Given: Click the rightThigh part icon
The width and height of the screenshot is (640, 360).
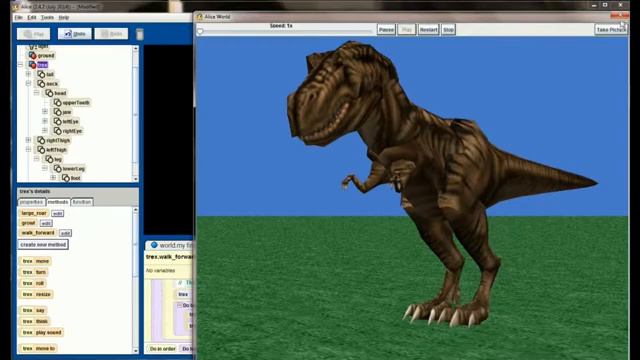Looking at the screenshot, I should (x=41, y=140).
